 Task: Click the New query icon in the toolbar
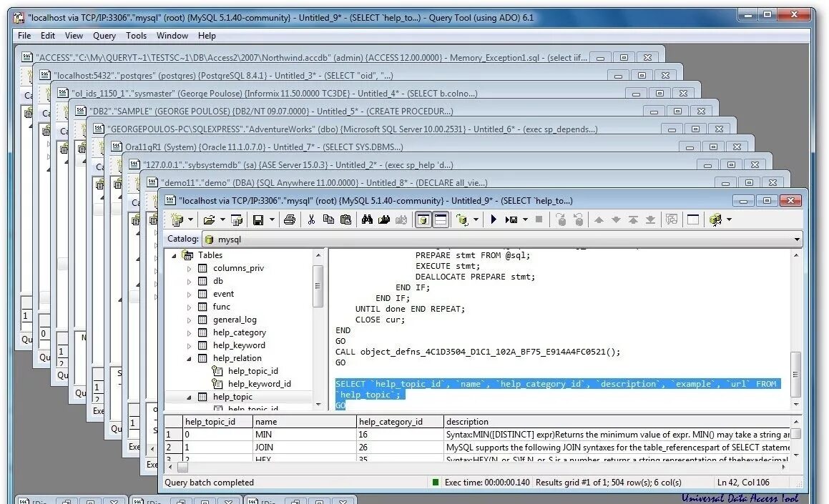pos(177,219)
